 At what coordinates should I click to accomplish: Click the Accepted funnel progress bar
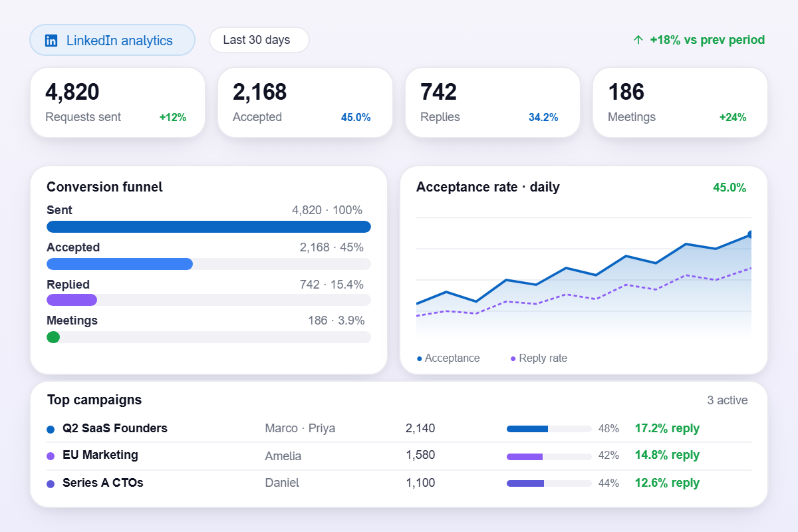point(209,264)
